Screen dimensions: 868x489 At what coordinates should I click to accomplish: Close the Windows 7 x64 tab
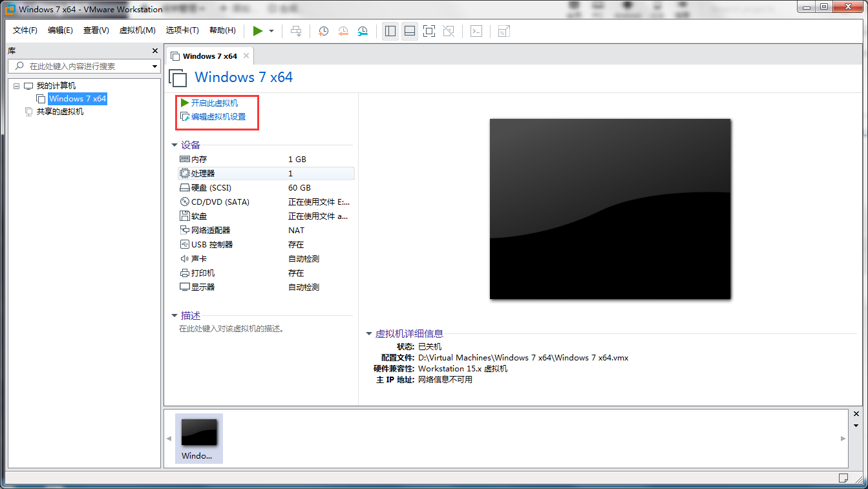click(x=246, y=56)
